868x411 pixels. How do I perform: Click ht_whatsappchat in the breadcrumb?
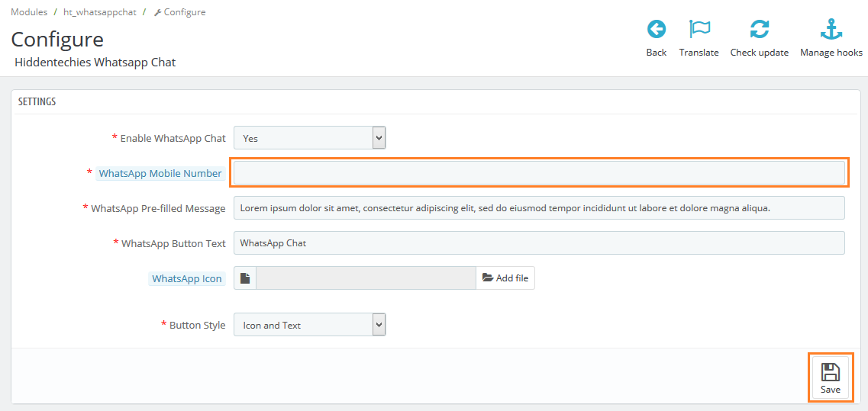100,11
